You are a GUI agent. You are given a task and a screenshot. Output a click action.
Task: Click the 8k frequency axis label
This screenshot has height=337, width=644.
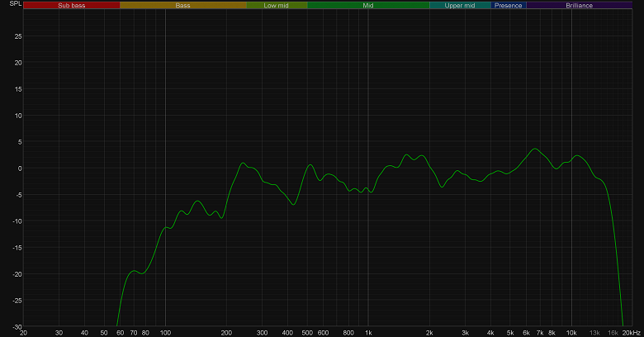click(x=552, y=333)
